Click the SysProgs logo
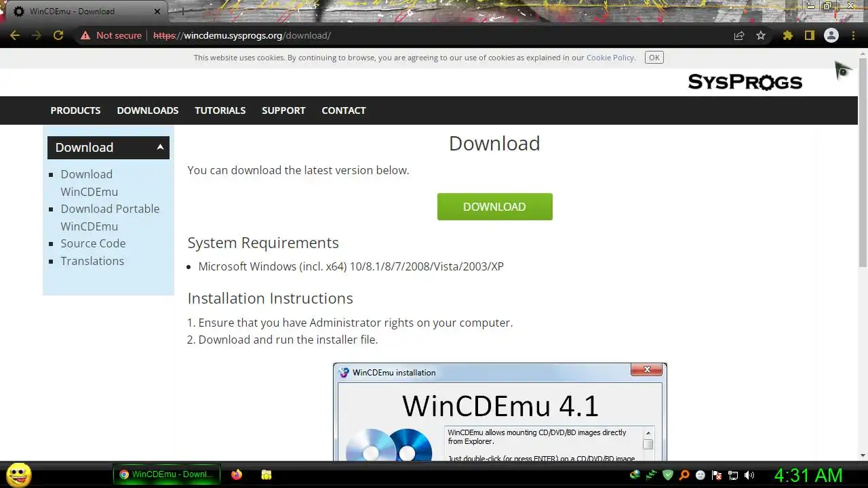Image resolution: width=868 pixels, height=488 pixels. [x=745, y=82]
